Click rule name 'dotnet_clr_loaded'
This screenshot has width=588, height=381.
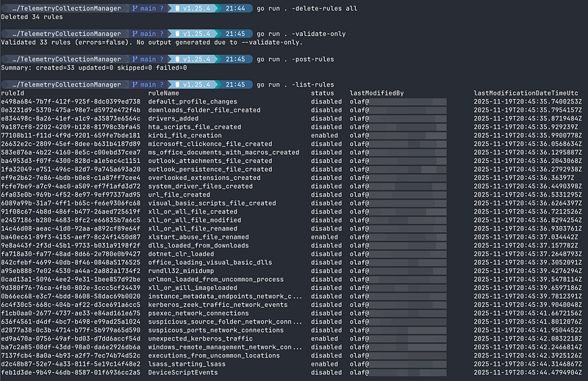(181, 254)
